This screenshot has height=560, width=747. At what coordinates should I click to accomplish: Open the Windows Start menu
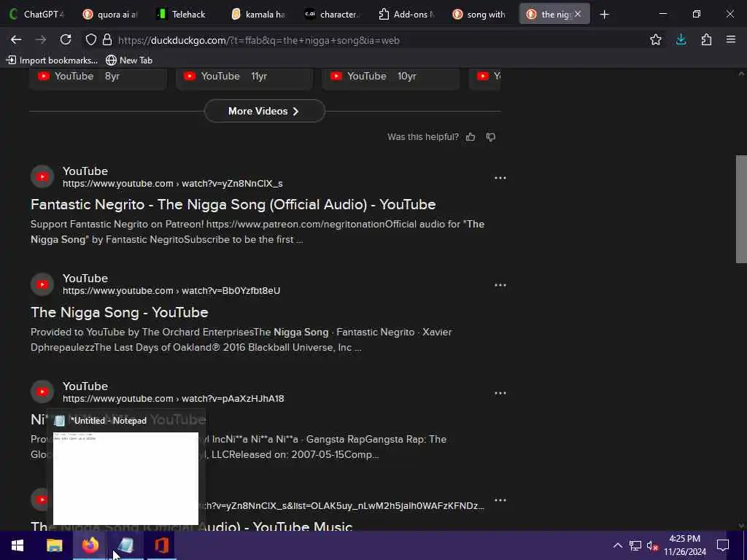18,545
